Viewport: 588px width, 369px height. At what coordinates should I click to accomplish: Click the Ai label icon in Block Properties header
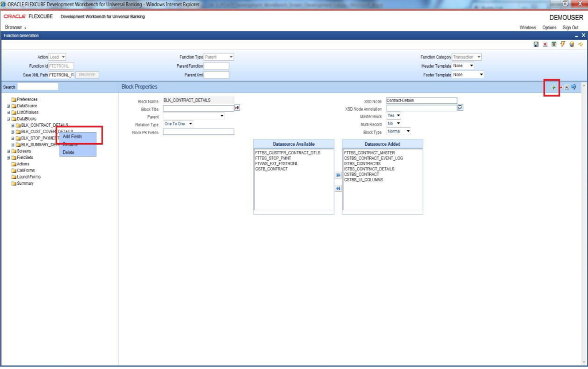click(567, 87)
